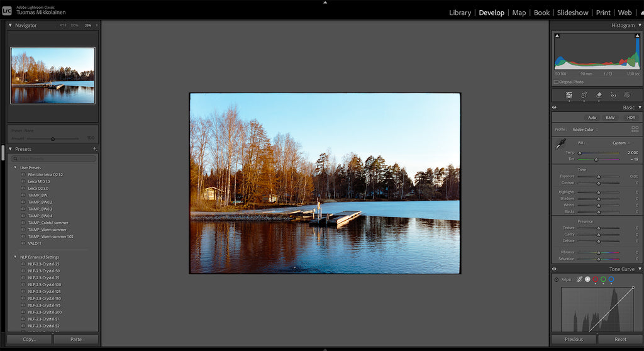This screenshot has width=644, height=351.
Task: Open the Red Eye correction tool
Action: click(x=613, y=95)
